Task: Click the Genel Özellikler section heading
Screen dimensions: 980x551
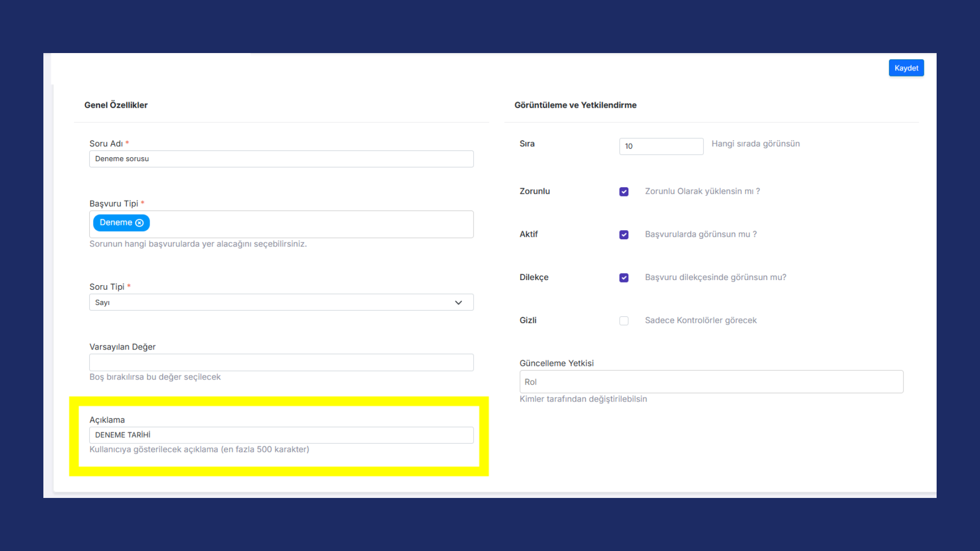Action: click(x=116, y=105)
